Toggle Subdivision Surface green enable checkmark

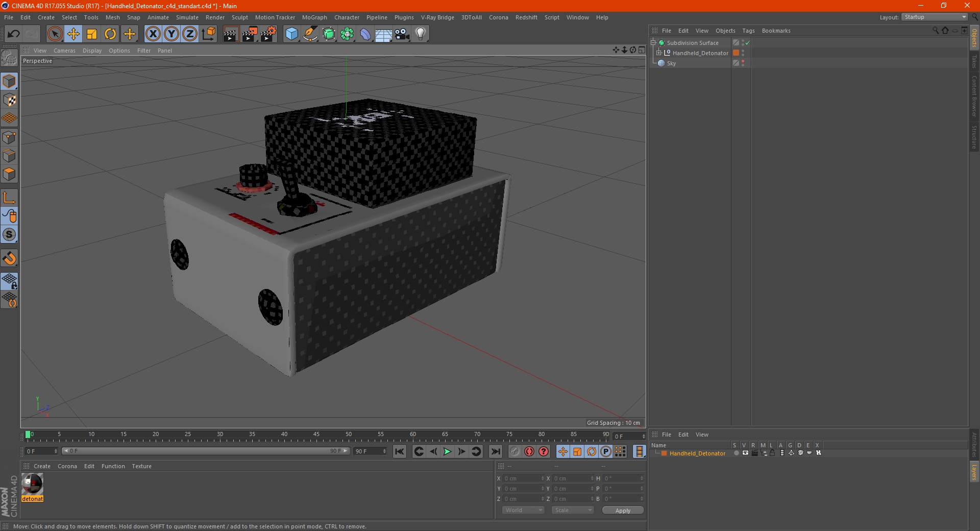tap(748, 43)
